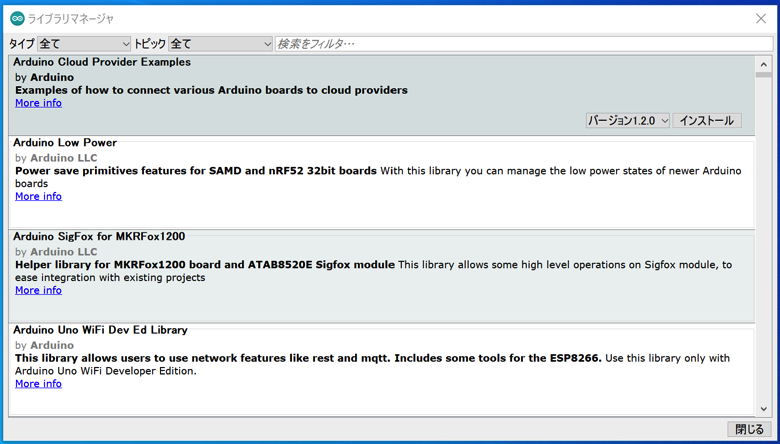
Task: Click by Arduino under Uno WiFi entry
Action: click(44, 345)
